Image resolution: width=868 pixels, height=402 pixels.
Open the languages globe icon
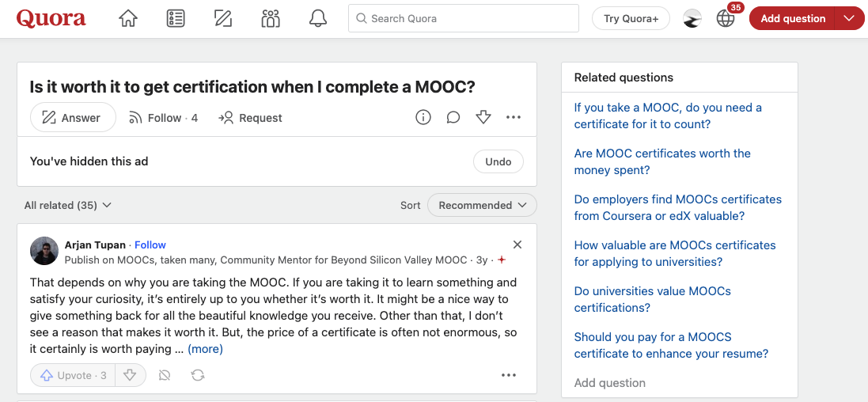pos(725,19)
